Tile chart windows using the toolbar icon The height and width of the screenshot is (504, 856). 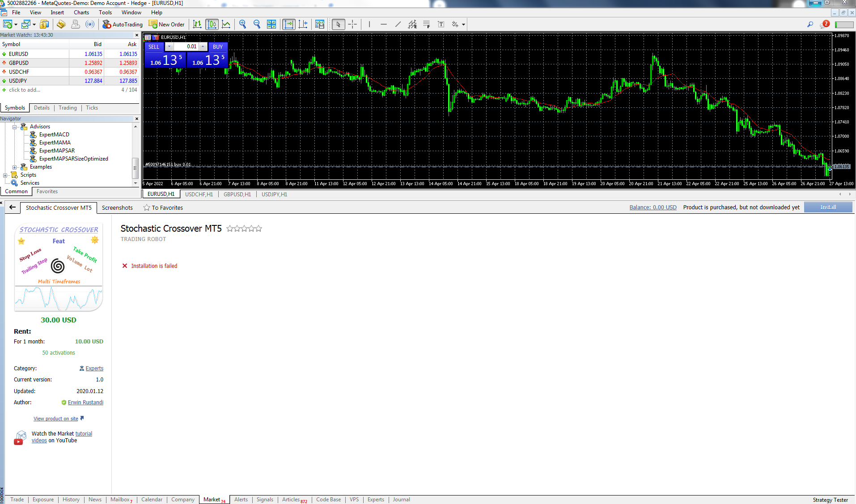click(x=271, y=24)
